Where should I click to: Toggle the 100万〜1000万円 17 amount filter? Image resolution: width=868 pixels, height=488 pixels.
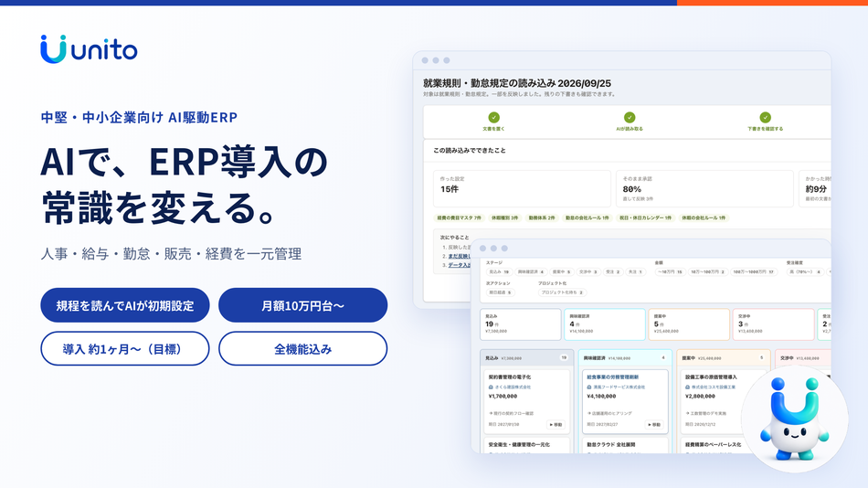click(x=754, y=272)
